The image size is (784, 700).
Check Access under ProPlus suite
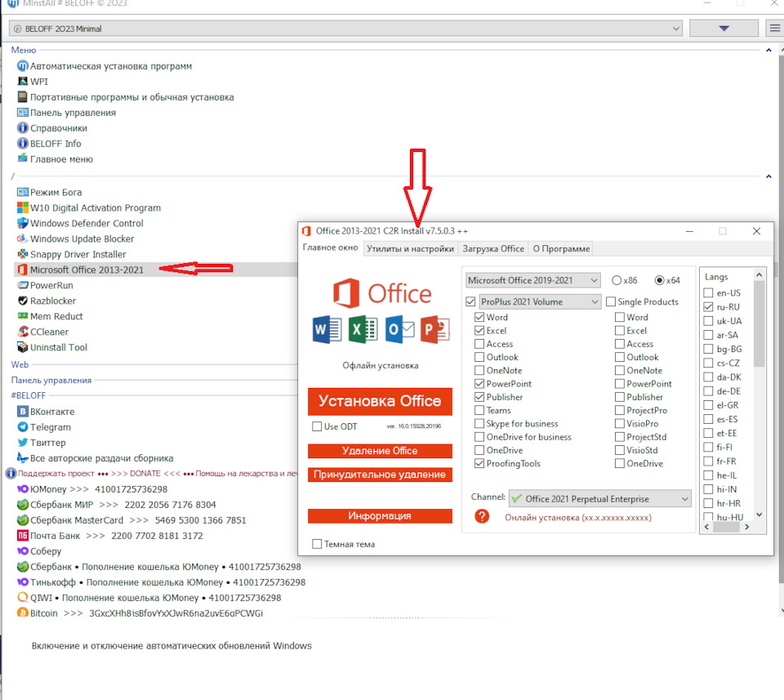point(479,344)
